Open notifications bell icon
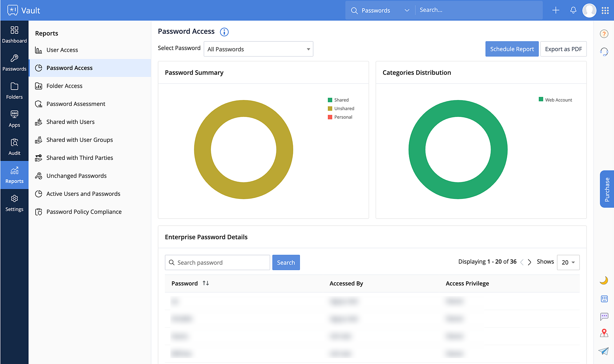 (573, 10)
